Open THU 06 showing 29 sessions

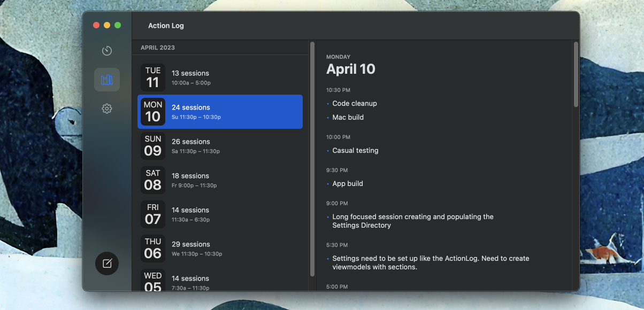(x=220, y=249)
